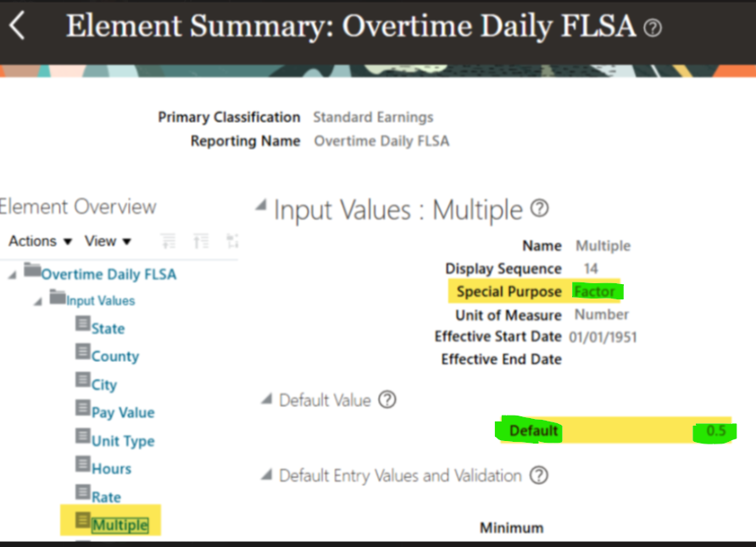Open the Multiple input value
This screenshot has width=756, height=547.
[120, 525]
